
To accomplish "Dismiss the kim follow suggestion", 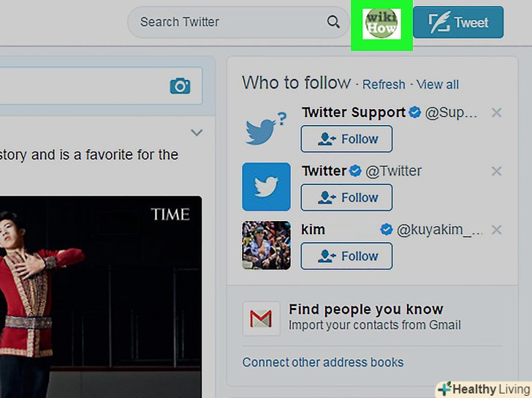I will coord(496,230).
